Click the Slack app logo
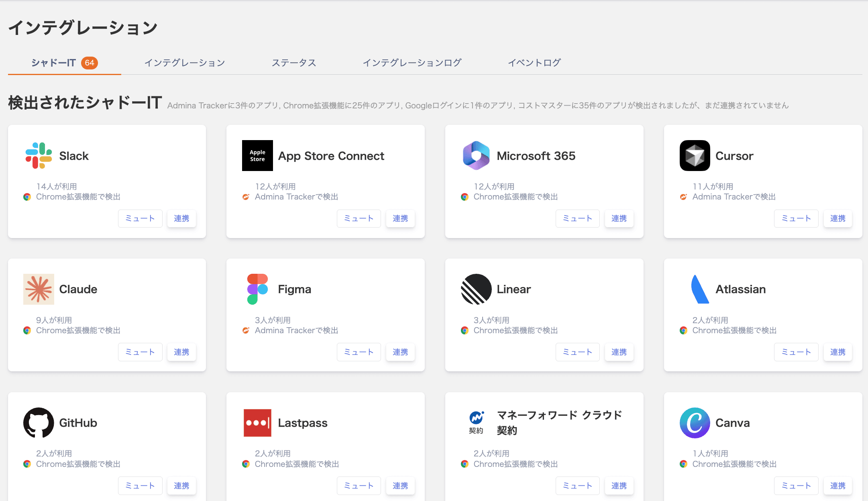The image size is (868, 501). (39, 156)
